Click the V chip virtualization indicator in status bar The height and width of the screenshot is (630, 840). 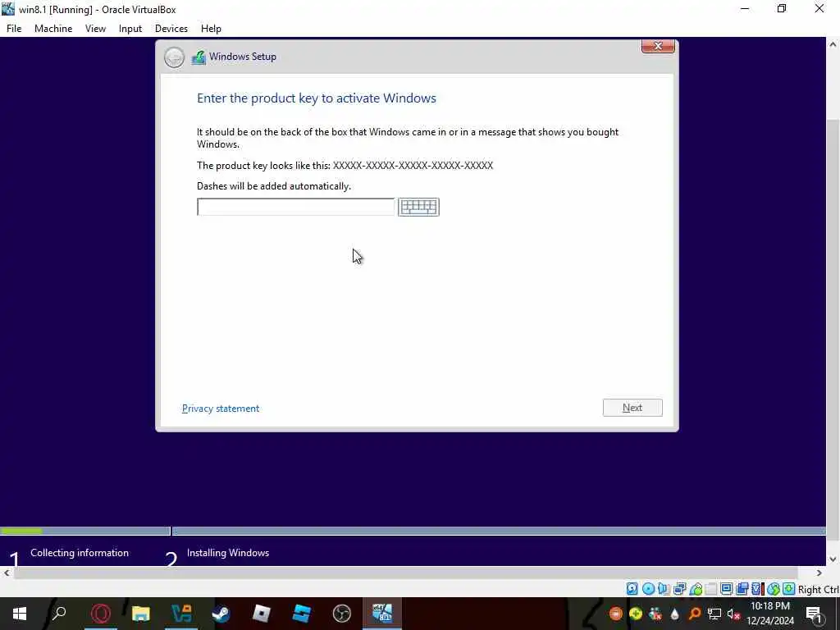[x=757, y=589]
